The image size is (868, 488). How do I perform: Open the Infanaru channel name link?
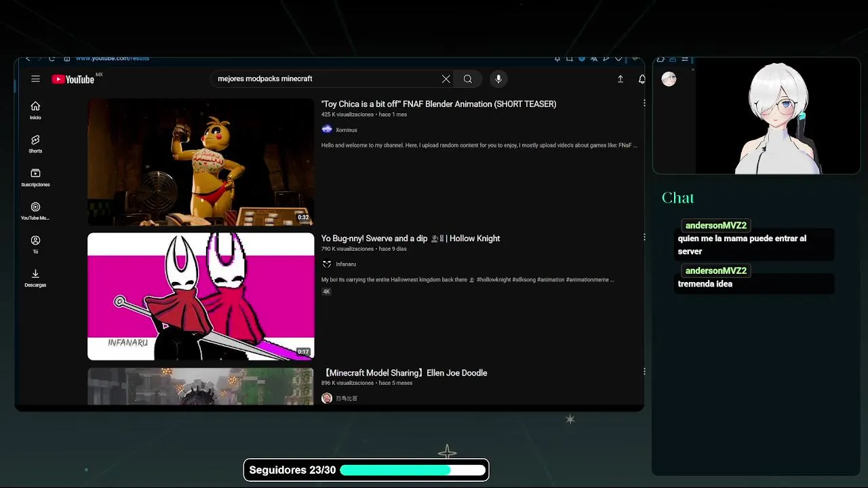coord(346,264)
